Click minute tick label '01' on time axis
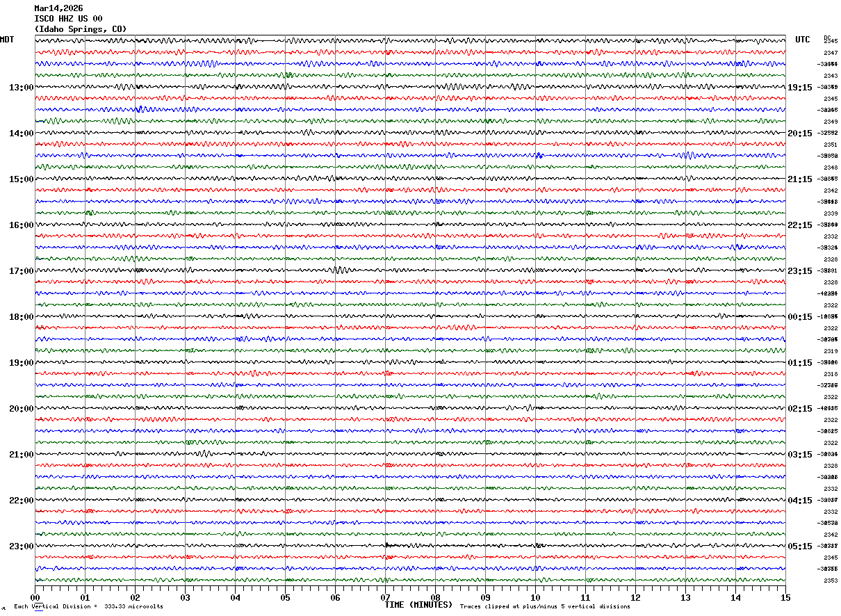Image resolution: width=841 pixels, height=616 pixels. (x=85, y=597)
